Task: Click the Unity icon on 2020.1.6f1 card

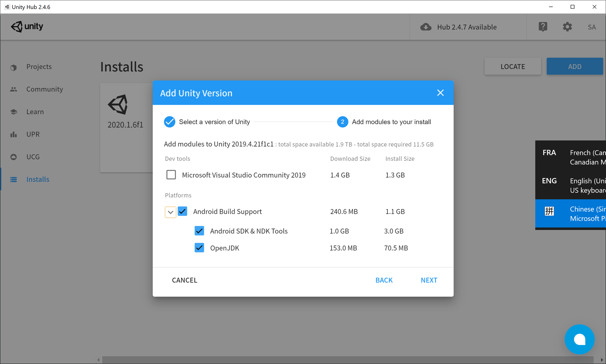Action: tap(118, 105)
